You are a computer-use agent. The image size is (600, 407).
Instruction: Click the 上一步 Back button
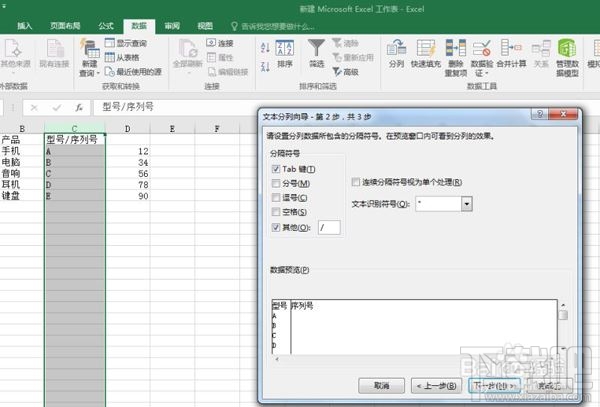click(x=436, y=386)
